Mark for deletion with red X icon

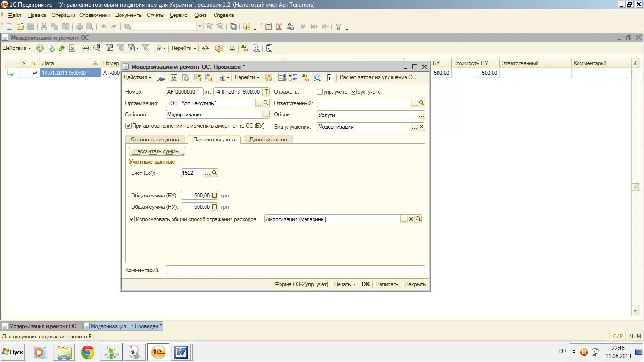click(x=73, y=48)
